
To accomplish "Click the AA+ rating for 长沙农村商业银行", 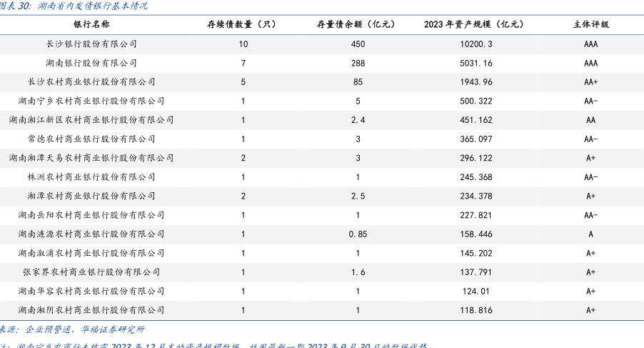I will 590,82.
